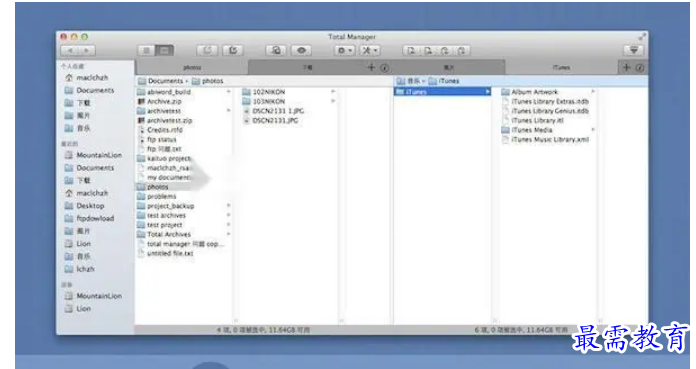This screenshot has height=369, width=696.
Task: Select the highlighted iTunes folder row
Action: [x=442, y=92]
